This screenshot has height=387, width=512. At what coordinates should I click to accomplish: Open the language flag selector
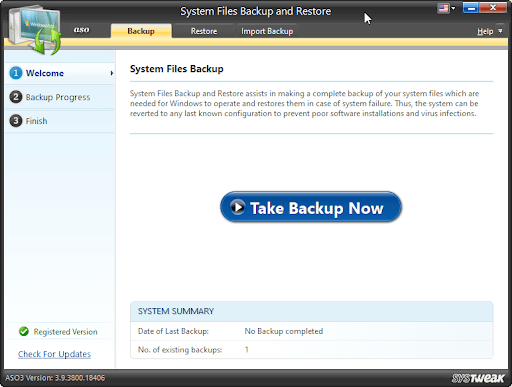[446, 8]
